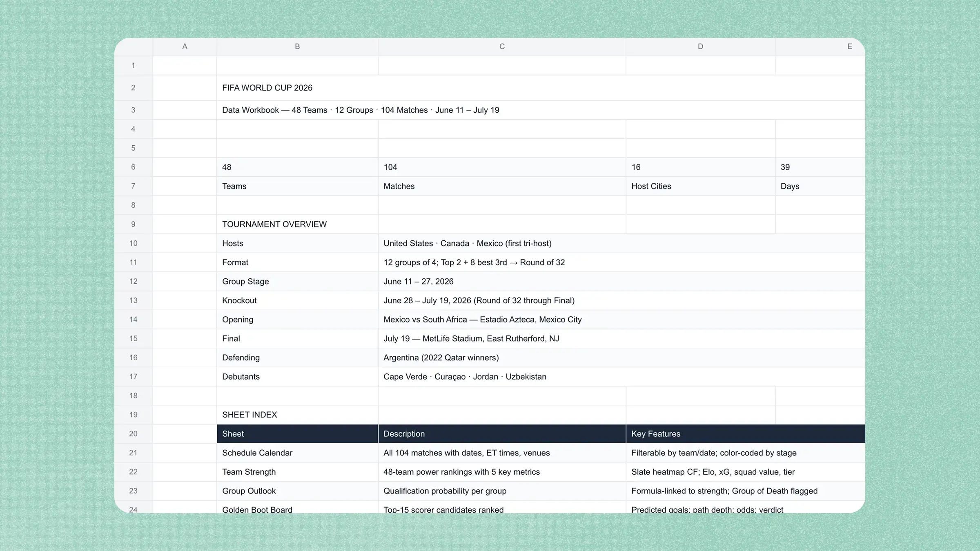Click the 'Days' label cell
The image size is (980, 551).
(x=820, y=186)
